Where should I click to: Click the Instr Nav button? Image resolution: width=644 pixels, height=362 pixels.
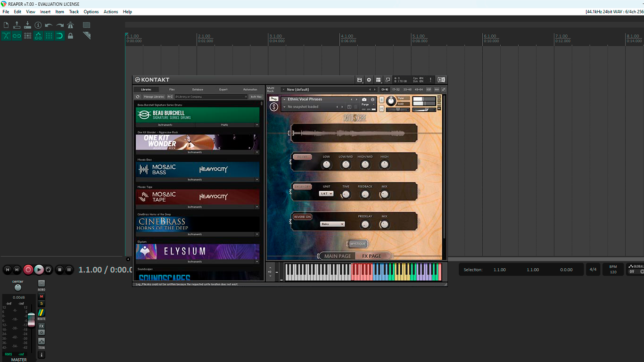256,97
